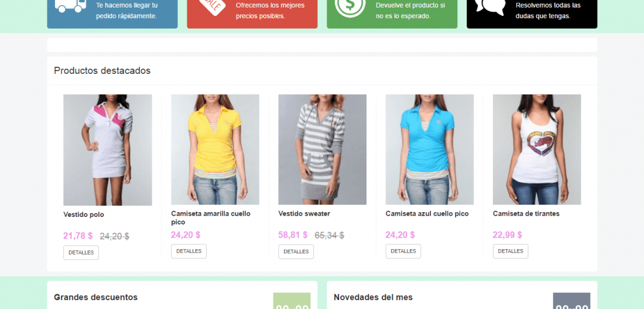Click the Grandes descuentos countdown timer box
Screen dimensions: 644x309
[x=292, y=301]
